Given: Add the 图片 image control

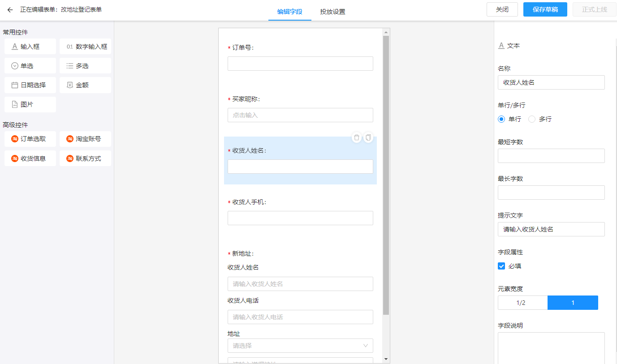Looking at the screenshot, I should coord(30,104).
